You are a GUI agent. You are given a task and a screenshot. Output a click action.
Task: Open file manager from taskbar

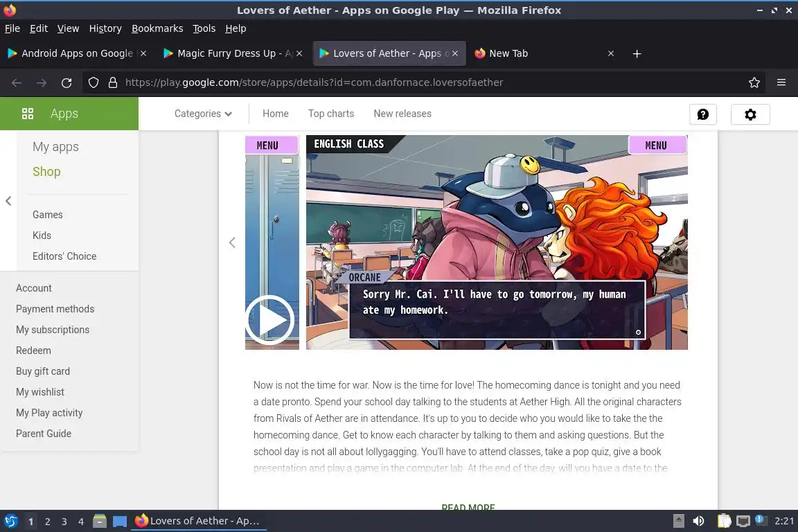(x=100, y=521)
